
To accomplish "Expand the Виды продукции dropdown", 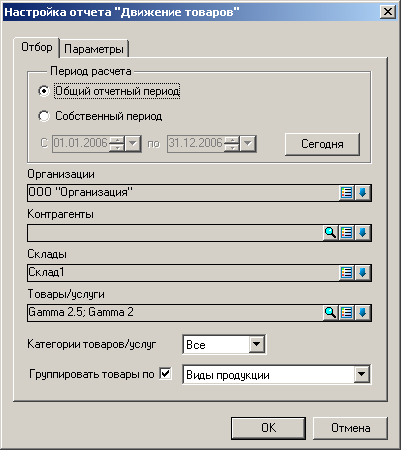I will coord(362,374).
